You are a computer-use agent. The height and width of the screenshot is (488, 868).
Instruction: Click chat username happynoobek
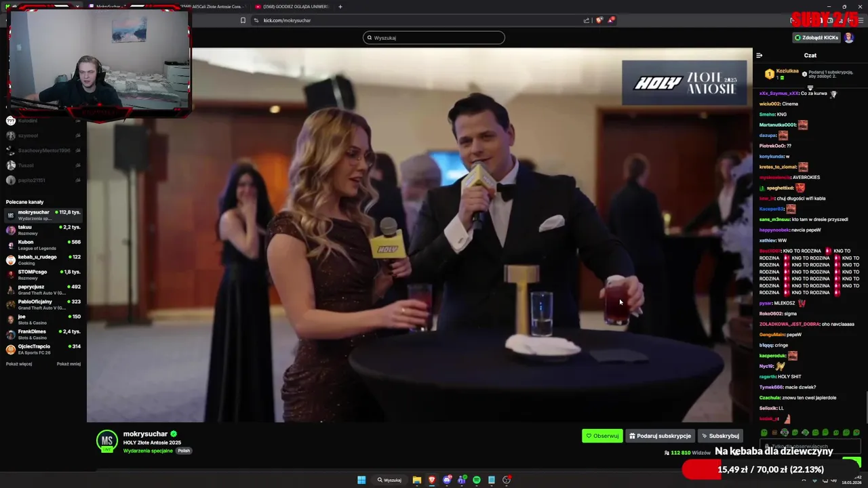pyautogui.click(x=775, y=230)
